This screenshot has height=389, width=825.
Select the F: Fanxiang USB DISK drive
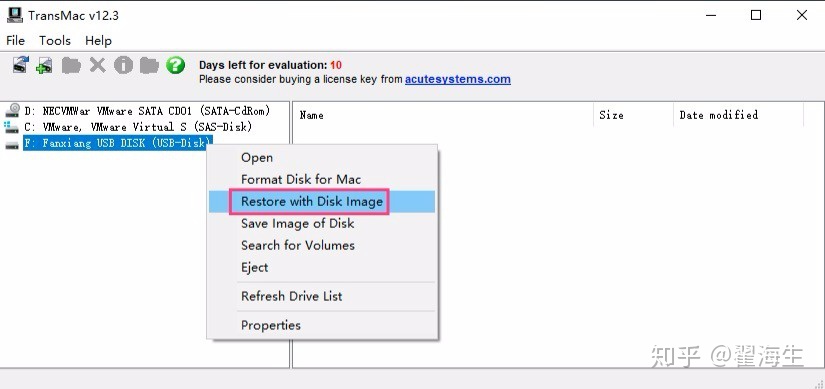click(x=118, y=143)
